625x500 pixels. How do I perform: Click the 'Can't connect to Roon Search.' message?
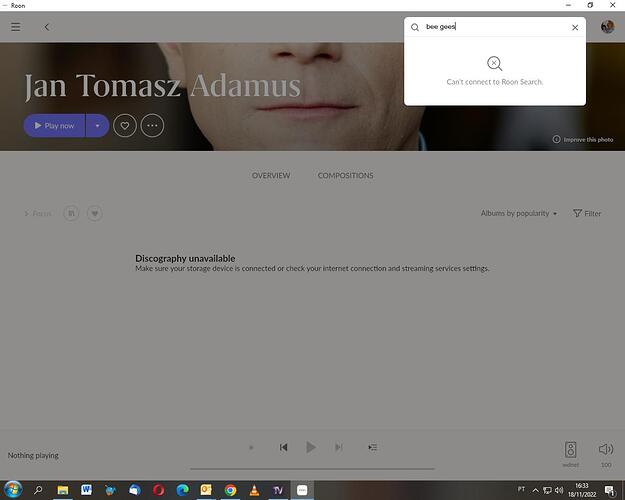click(495, 82)
